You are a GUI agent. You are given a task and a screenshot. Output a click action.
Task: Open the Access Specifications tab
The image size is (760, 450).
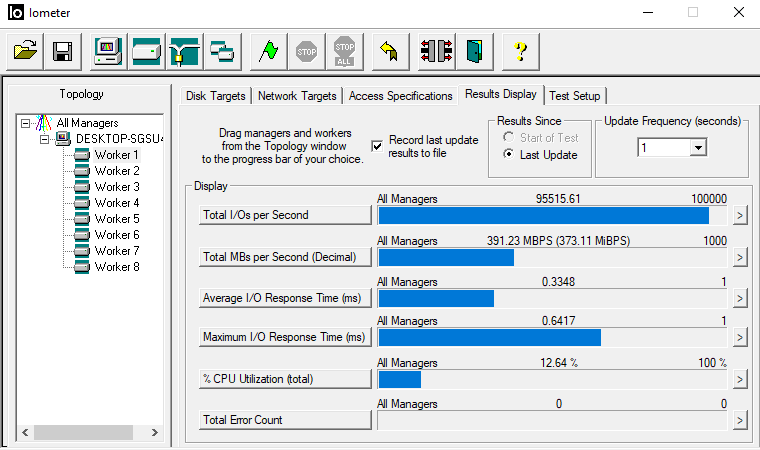(x=400, y=96)
